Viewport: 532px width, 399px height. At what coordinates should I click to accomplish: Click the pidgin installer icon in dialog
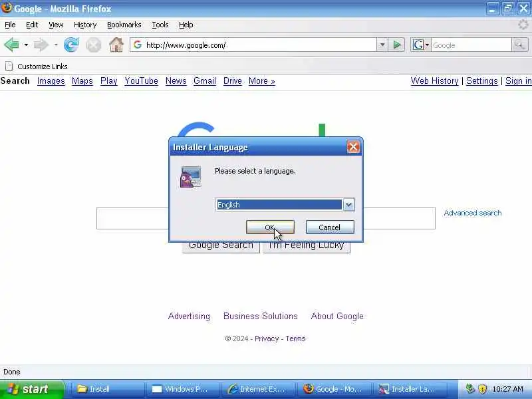191,177
